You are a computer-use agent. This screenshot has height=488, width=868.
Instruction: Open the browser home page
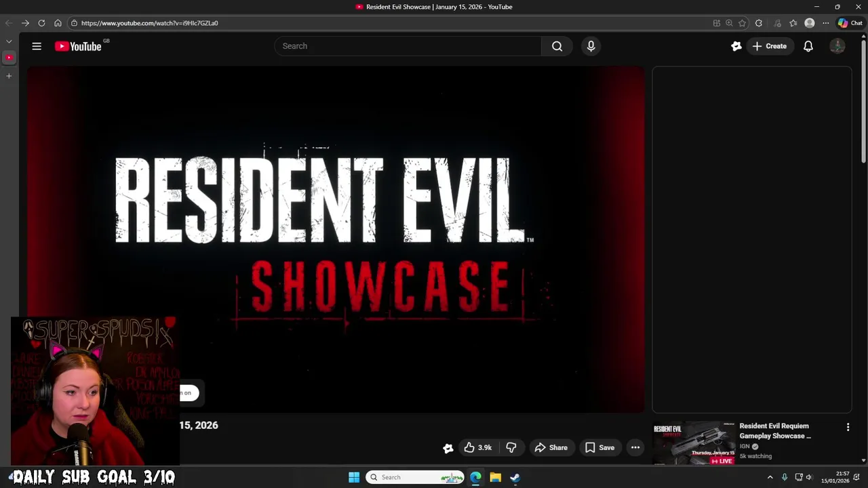click(58, 23)
